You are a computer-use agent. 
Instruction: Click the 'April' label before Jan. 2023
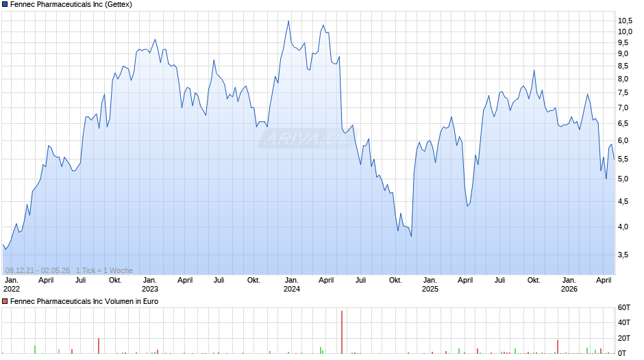(x=46, y=281)
